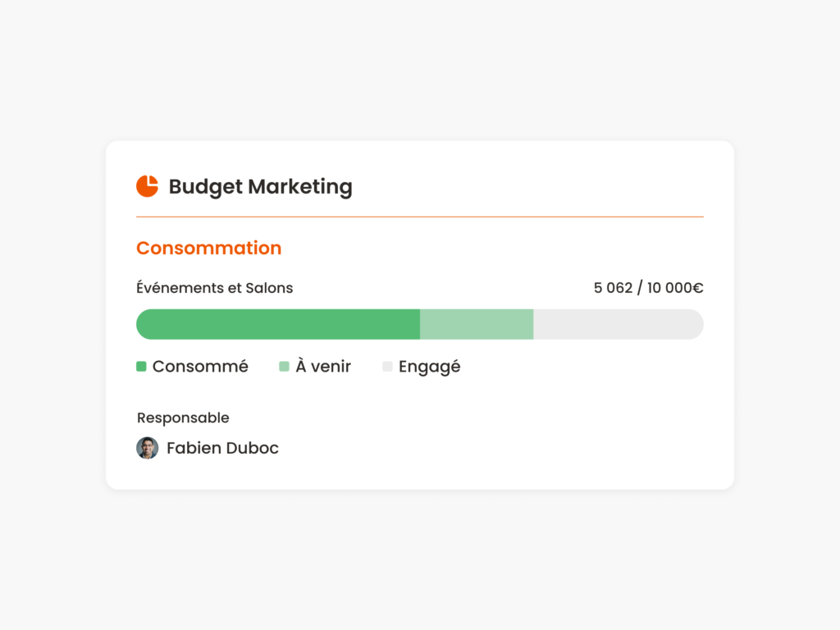Click the dark green consumed progress segment

point(279,324)
